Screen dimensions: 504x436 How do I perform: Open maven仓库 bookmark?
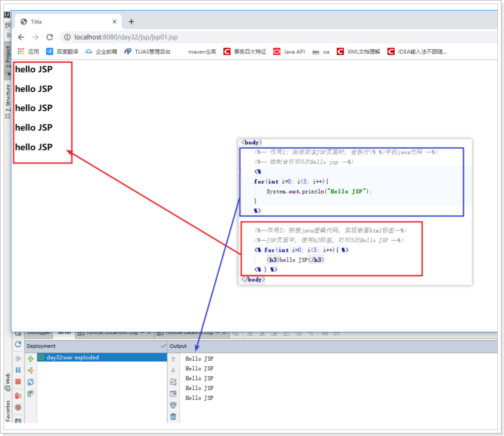point(202,52)
